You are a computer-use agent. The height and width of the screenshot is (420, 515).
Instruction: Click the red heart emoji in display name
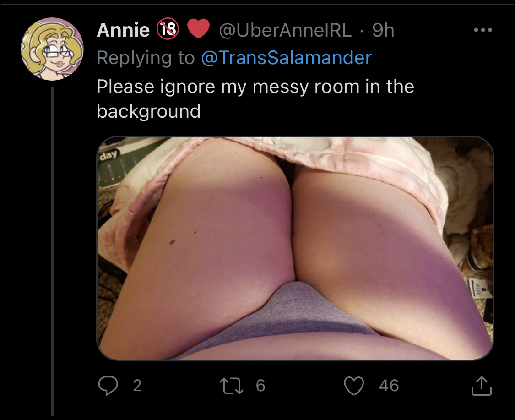[198, 28]
